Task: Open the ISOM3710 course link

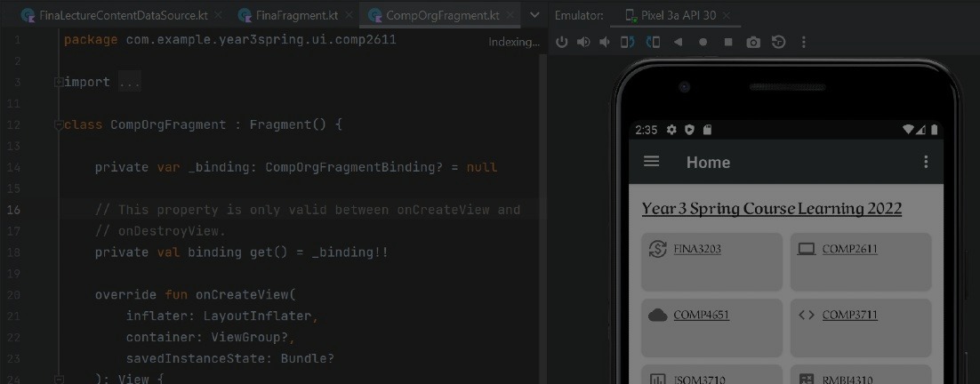Action: click(699, 379)
